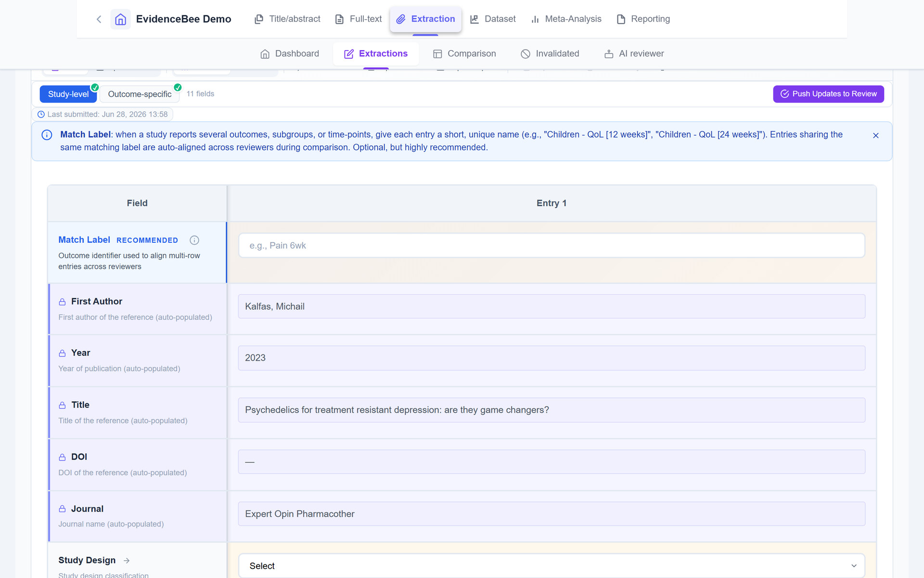Open the Meta-Analysis tab
Screen dimensions: 924x578
(566, 19)
